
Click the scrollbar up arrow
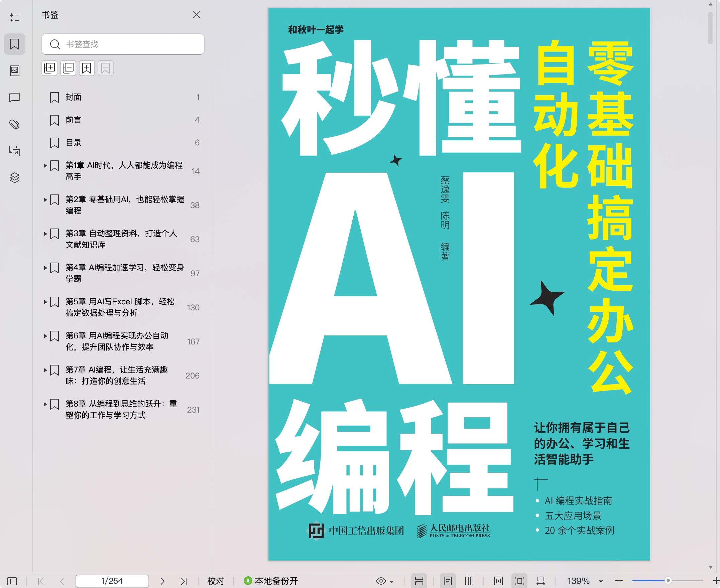711,4
